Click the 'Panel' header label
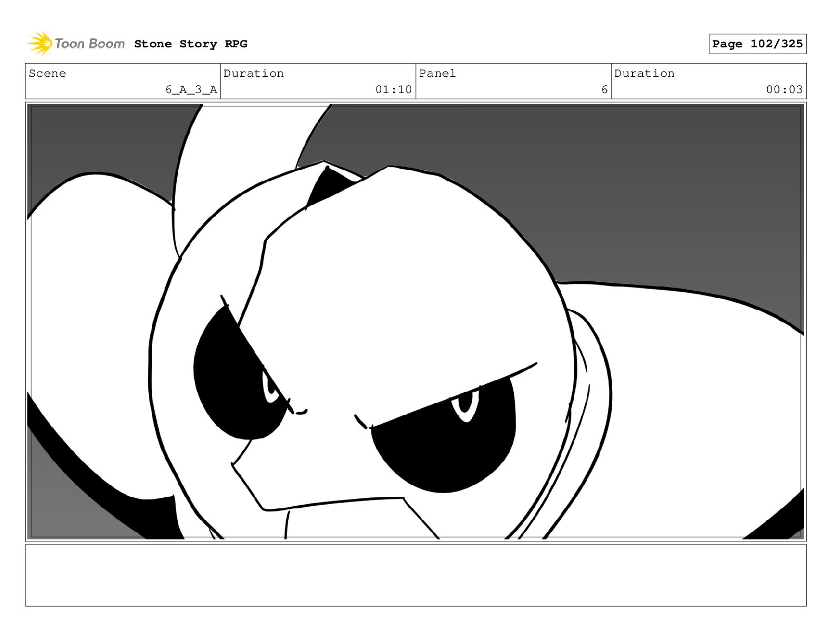The height and width of the screenshot is (644, 832). coord(438,74)
